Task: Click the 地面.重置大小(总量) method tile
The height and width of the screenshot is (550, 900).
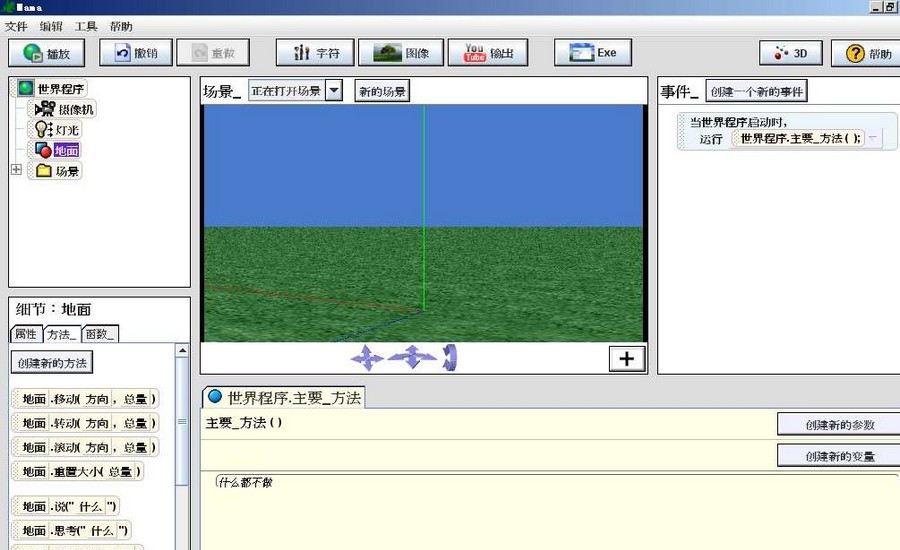Action: 77,471
